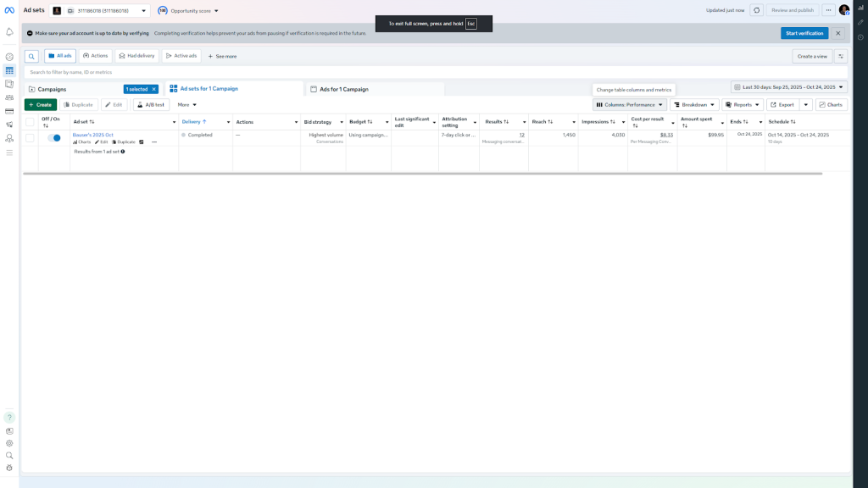
Task: Click the blue Start verification button
Action: (804, 33)
